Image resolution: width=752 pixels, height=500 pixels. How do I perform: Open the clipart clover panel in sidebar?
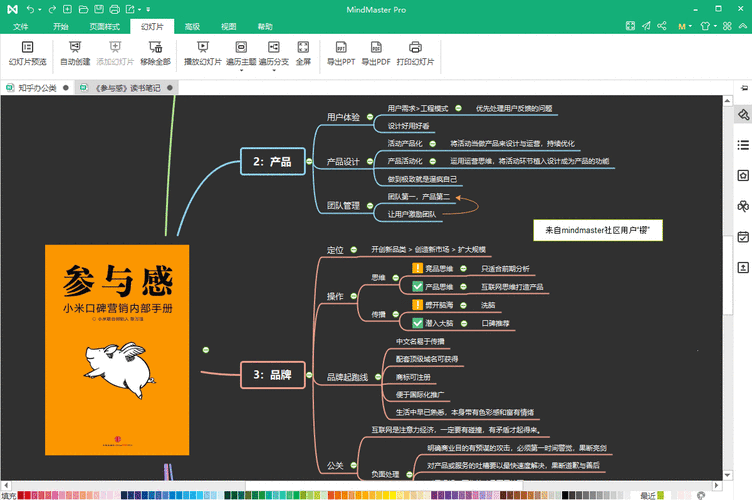click(x=742, y=206)
